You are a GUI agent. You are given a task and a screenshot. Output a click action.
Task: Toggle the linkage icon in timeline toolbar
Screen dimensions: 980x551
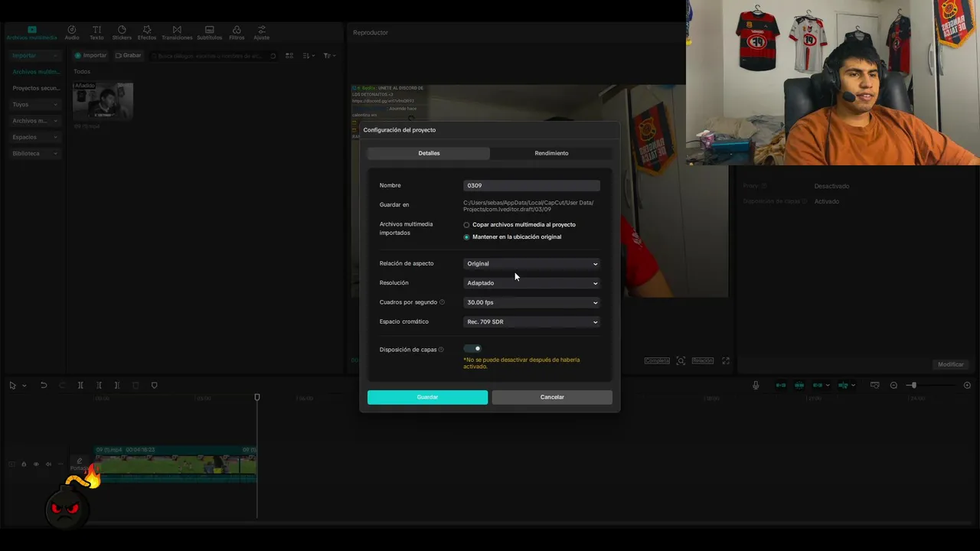coord(818,386)
